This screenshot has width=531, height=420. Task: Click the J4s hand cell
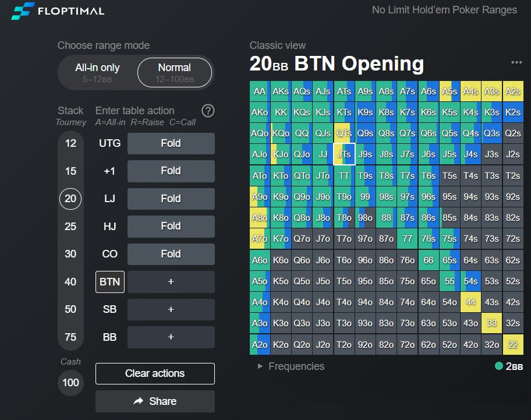[x=470, y=154]
